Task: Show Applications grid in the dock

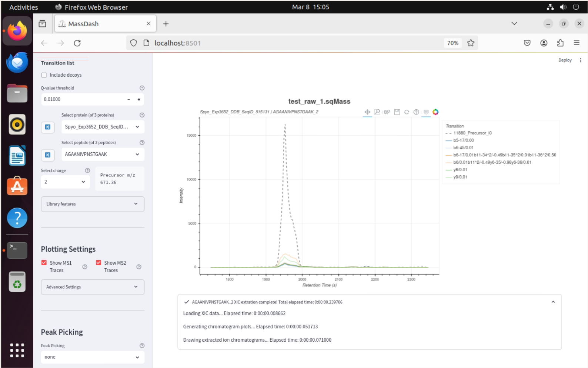Action: point(17,350)
